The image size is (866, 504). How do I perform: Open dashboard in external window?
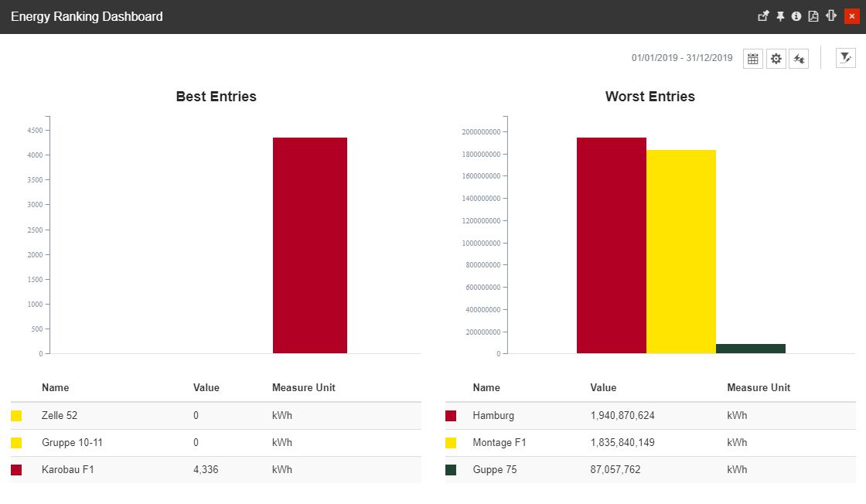coord(763,15)
